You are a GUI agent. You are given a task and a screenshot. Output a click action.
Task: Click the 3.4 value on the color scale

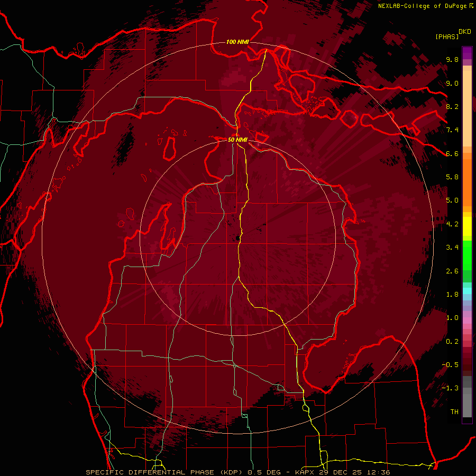[452, 248]
